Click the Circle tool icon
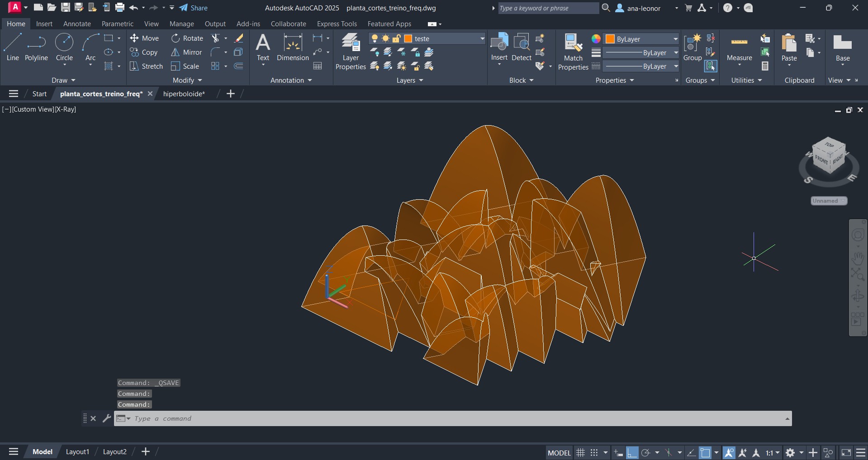The height and width of the screenshot is (460, 868). pos(64,42)
